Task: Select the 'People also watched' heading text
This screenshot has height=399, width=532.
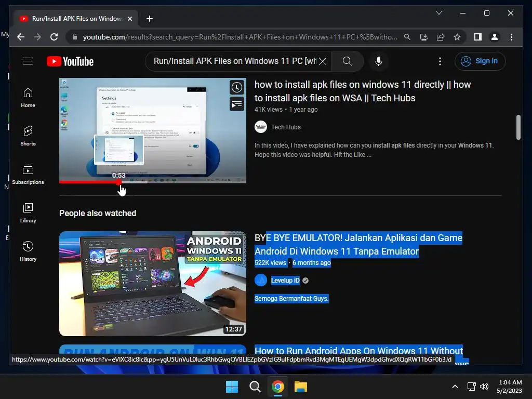Action: point(98,213)
